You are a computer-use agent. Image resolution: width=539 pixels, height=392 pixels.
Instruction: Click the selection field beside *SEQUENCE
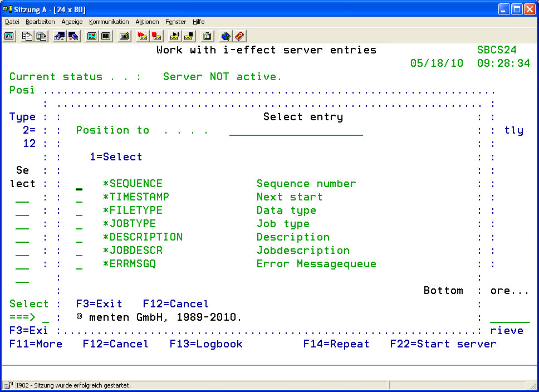(x=79, y=184)
